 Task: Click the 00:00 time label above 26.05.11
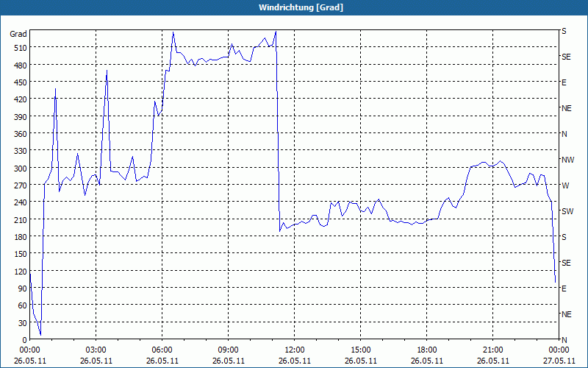click(x=29, y=350)
